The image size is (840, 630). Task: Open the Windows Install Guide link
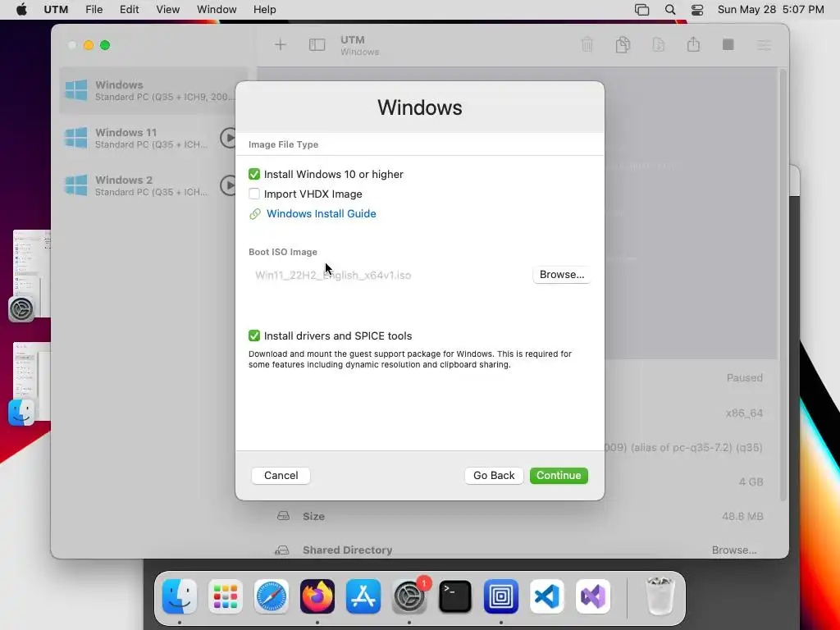[321, 214]
